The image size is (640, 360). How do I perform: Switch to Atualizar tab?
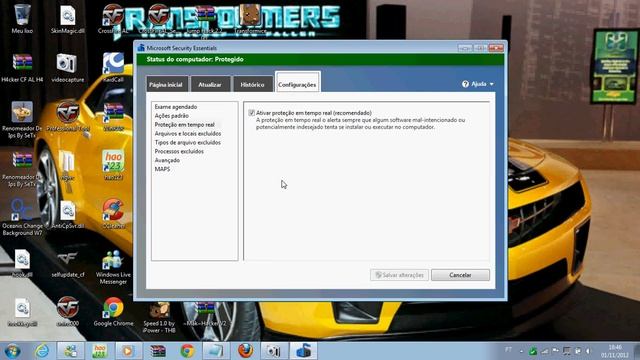(210, 84)
